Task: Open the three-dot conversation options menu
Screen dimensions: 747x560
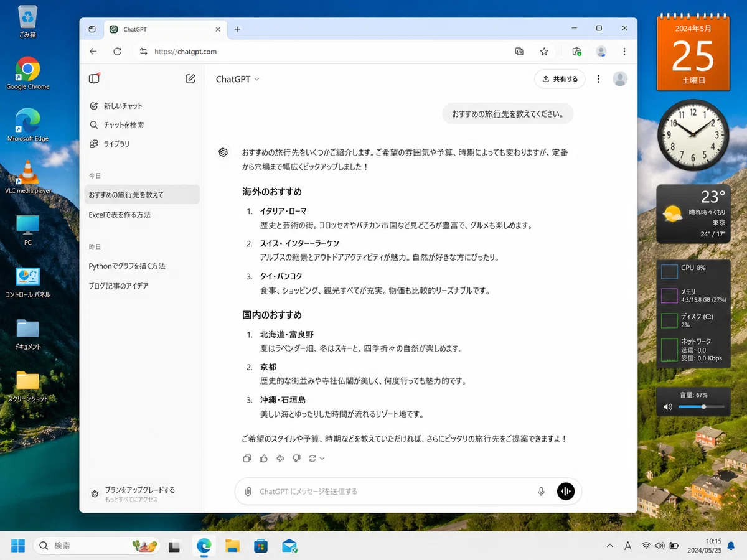Action: (x=598, y=79)
